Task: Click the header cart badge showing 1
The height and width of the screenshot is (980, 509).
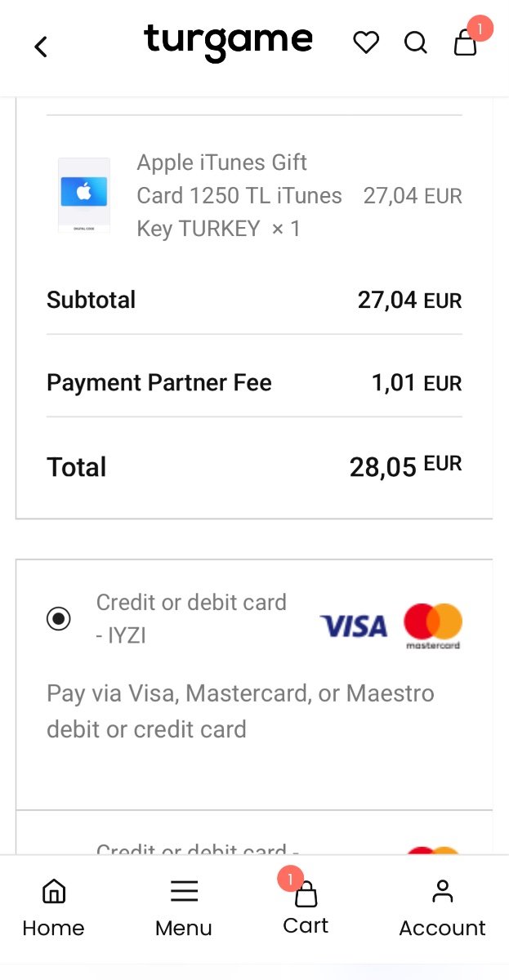Action: [x=480, y=29]
